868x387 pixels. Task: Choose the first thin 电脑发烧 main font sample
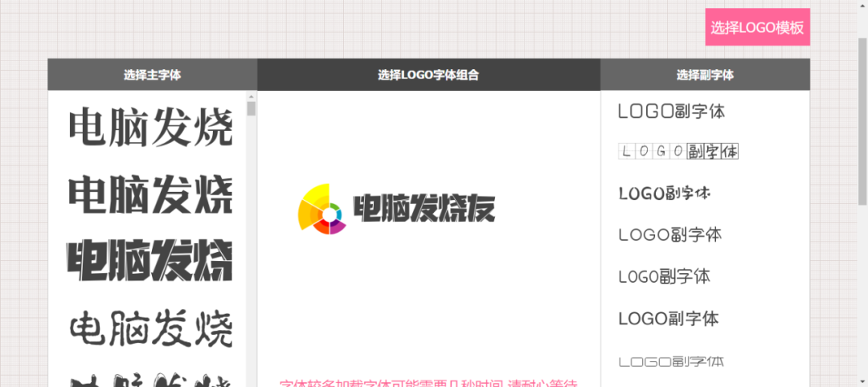point(150,128)
